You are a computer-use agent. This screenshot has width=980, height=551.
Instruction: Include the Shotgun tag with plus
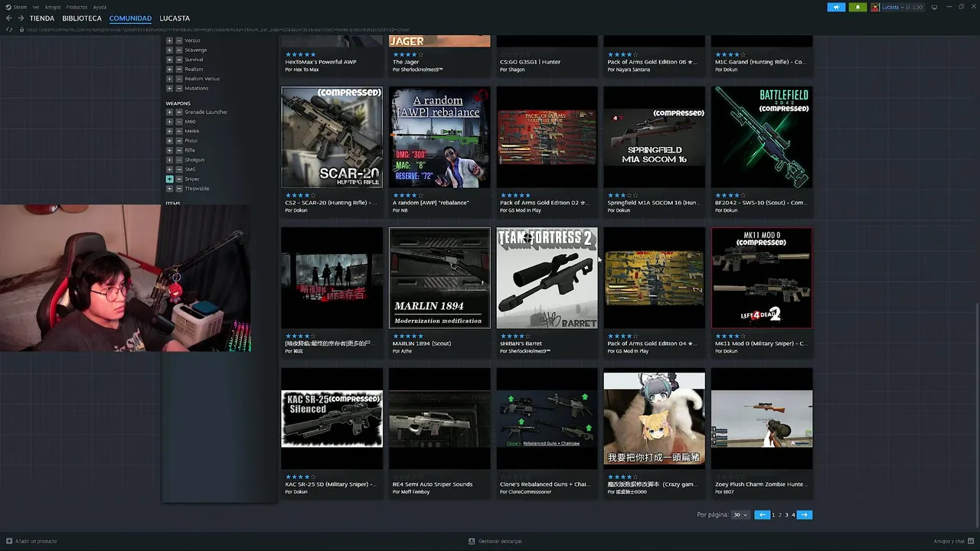point(169,160)
